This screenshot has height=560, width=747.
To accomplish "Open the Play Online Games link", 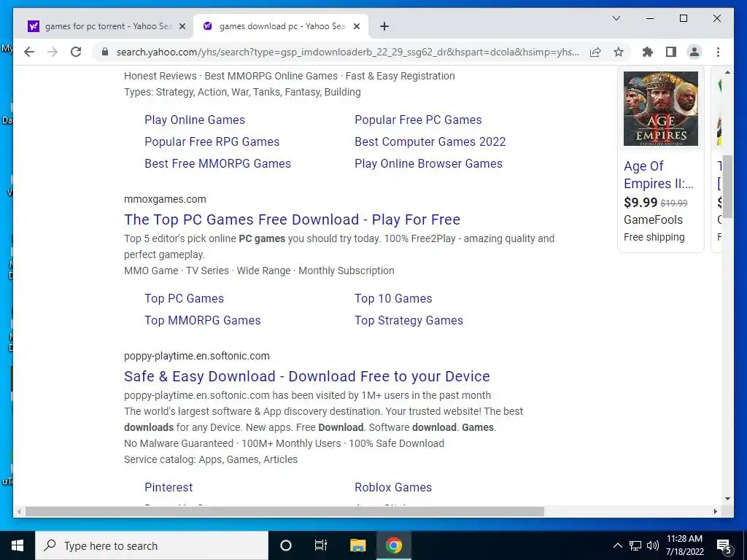I will [x=194, y=120].
